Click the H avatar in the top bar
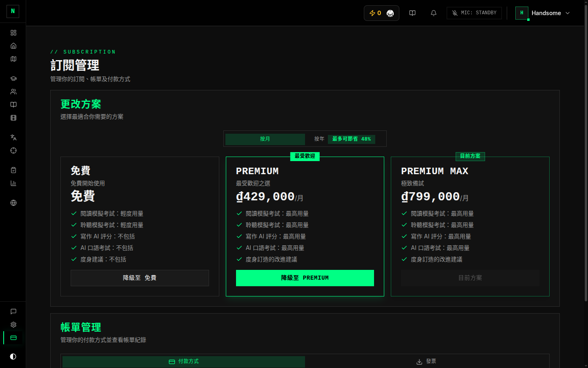 click(x=522, y=13)
